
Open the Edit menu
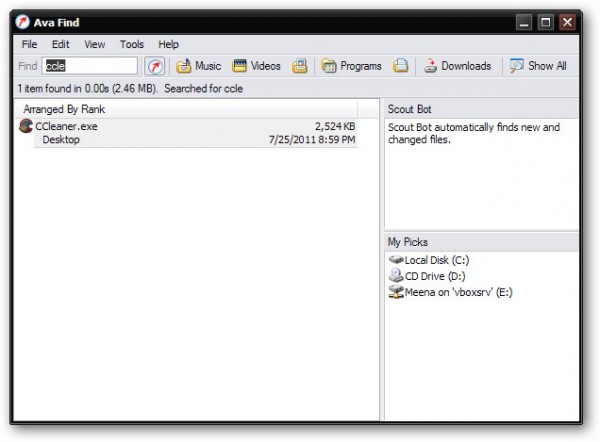pos(60,44)
